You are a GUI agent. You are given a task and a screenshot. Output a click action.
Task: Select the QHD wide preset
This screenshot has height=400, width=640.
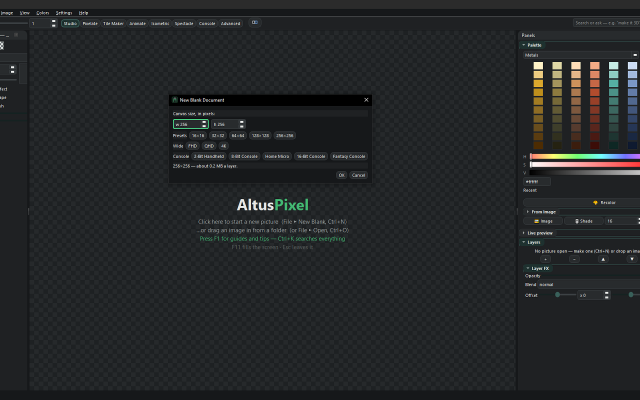pos(209,146)
